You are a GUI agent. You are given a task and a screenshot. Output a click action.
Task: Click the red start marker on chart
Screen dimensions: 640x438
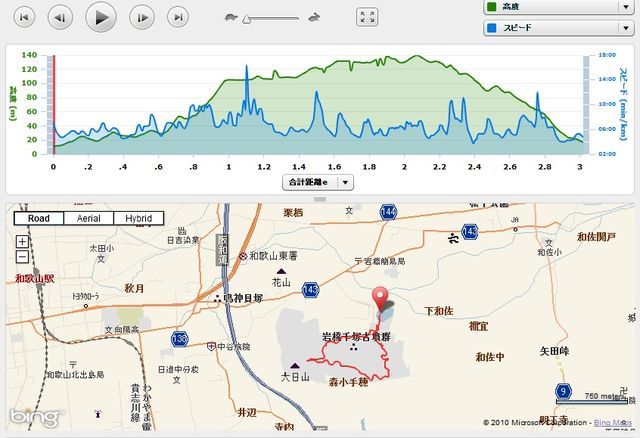pyautogui.click(x=53, y=105)
